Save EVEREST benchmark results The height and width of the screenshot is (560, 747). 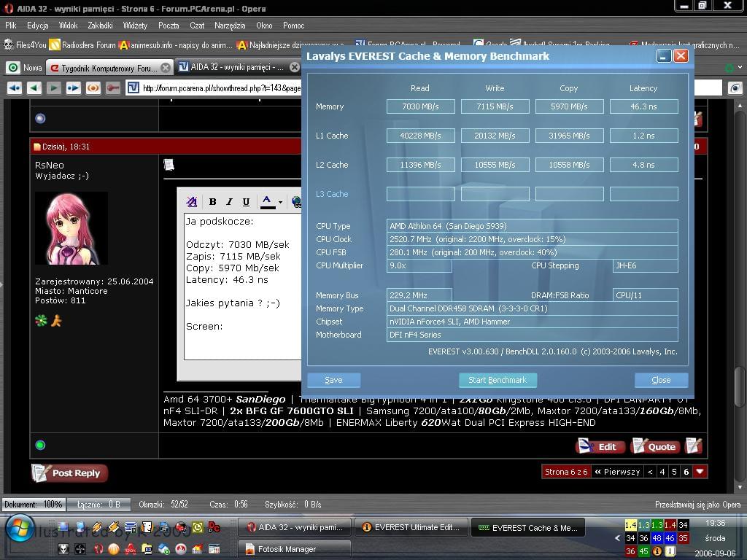point(333,380)
